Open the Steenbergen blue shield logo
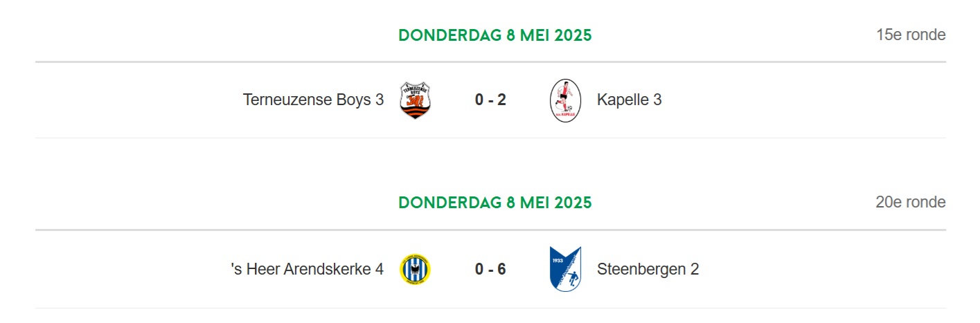980x323 pixels. point(565,269)
